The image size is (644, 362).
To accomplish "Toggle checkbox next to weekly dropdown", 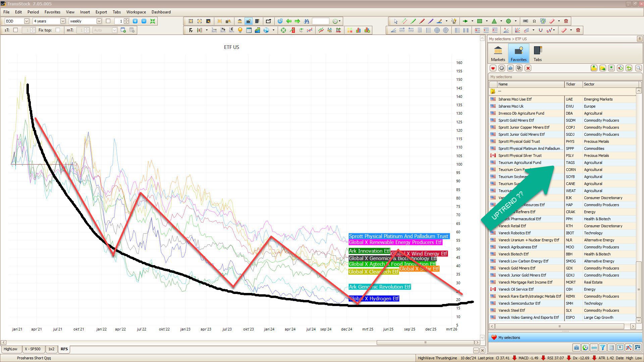I will (108, 21).
